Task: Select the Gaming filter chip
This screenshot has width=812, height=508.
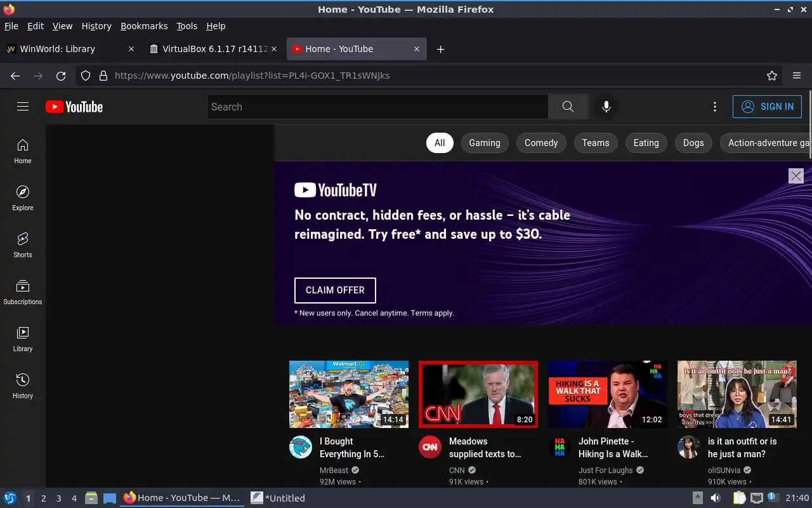Action: [x=485, y=143]
